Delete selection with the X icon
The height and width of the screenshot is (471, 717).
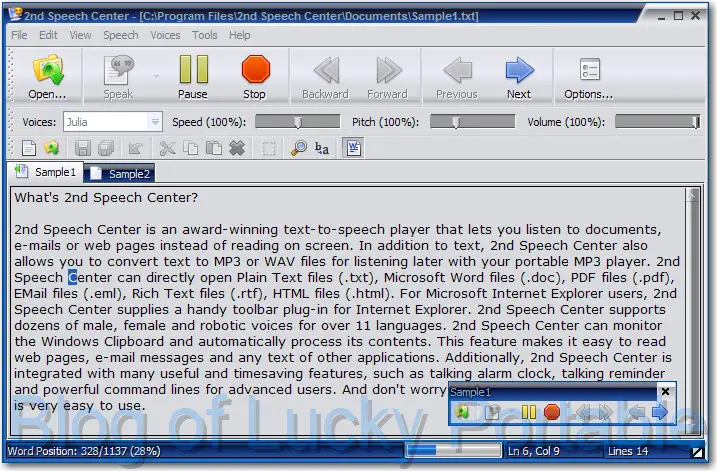tap(237, 148)
